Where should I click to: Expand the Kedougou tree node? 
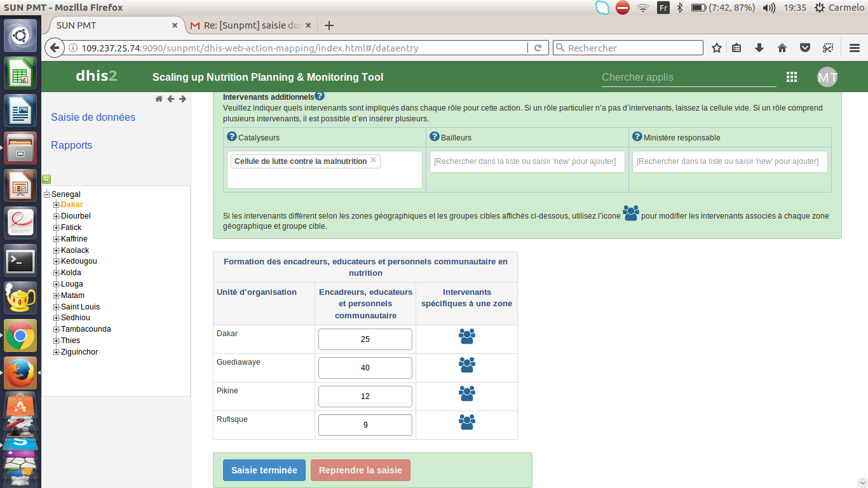point(56,261)
